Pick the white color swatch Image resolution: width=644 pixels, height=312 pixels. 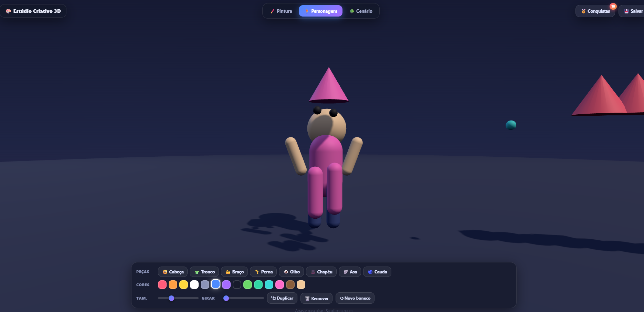pyautogui.click(x=194, y=284)
